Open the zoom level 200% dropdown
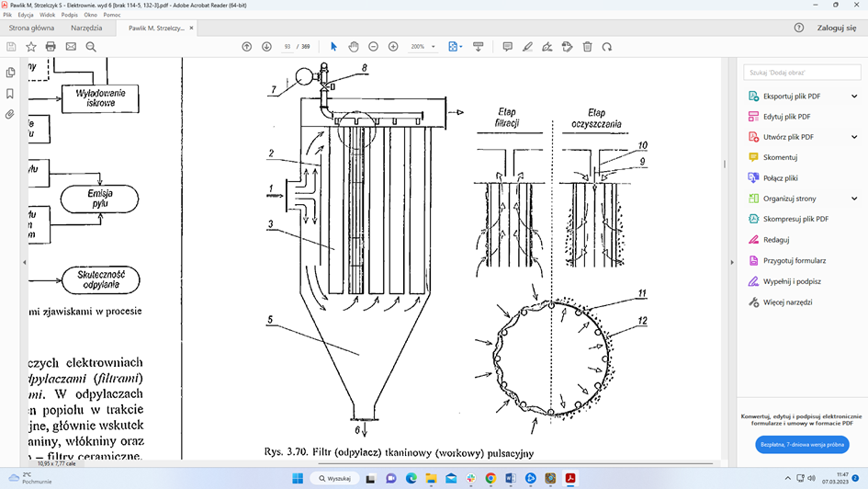This screenshot has width=868, height=489. (x=423, y=47)
